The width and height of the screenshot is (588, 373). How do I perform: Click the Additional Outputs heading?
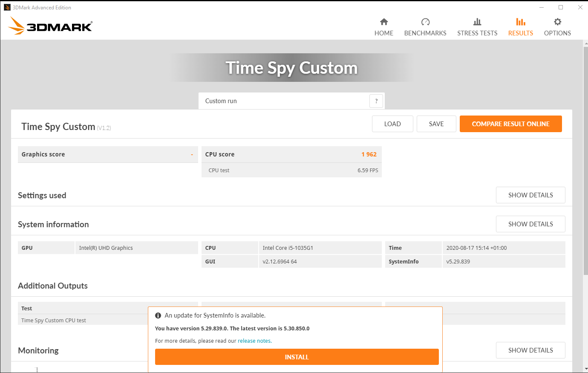point(53,286)
